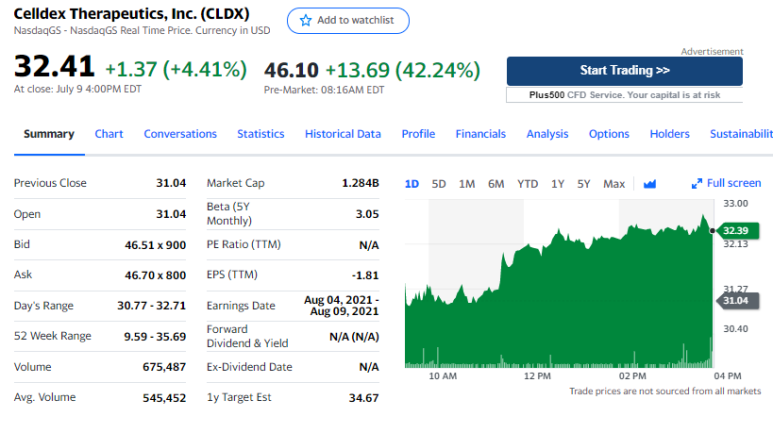Image resolution: width=773 pixels, height=433 pixels.
Task: Click the Celldex Therapeutics, Inc. (CLDX) title
Action: coord(132,13)
